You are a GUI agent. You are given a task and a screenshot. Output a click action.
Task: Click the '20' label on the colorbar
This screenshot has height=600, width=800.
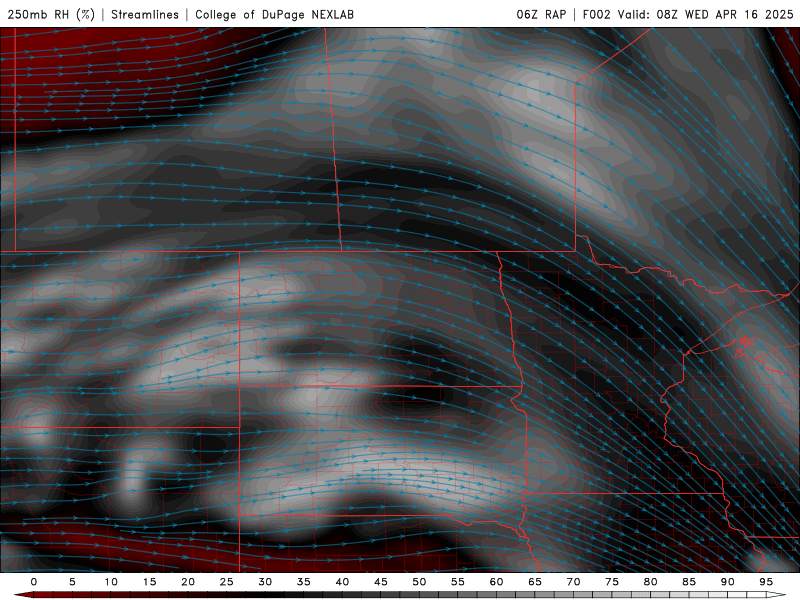(x=188, y=582)
